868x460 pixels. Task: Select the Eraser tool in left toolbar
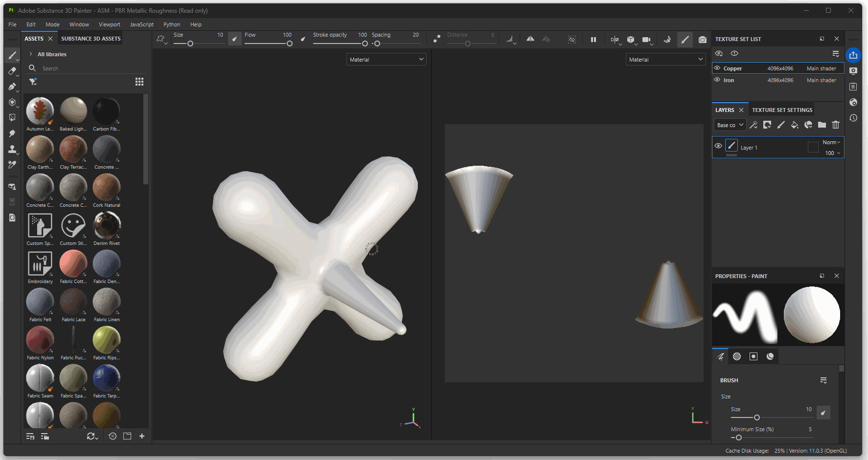[x=12, y=71]
